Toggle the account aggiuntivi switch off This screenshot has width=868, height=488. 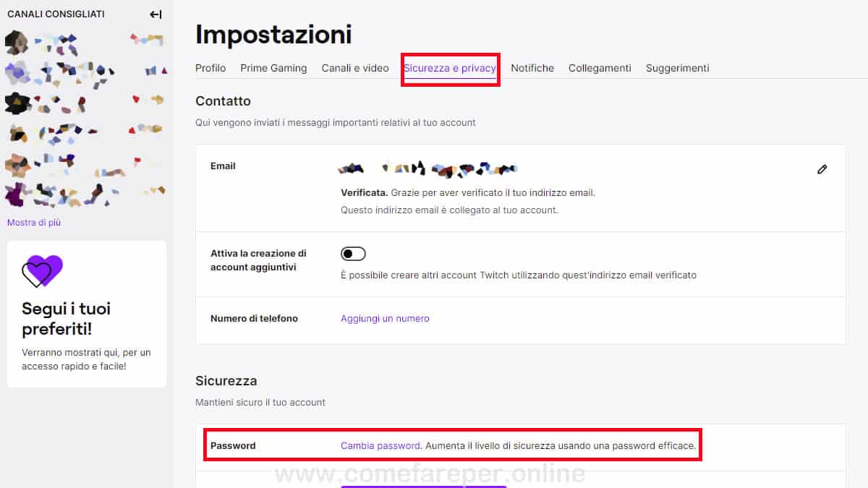[x=354, y=253]
